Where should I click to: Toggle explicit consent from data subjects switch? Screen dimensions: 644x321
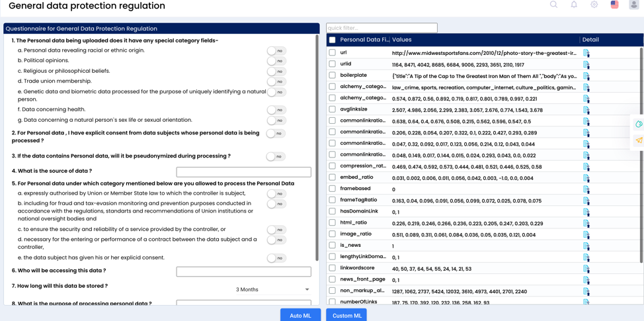click(276, 134)
